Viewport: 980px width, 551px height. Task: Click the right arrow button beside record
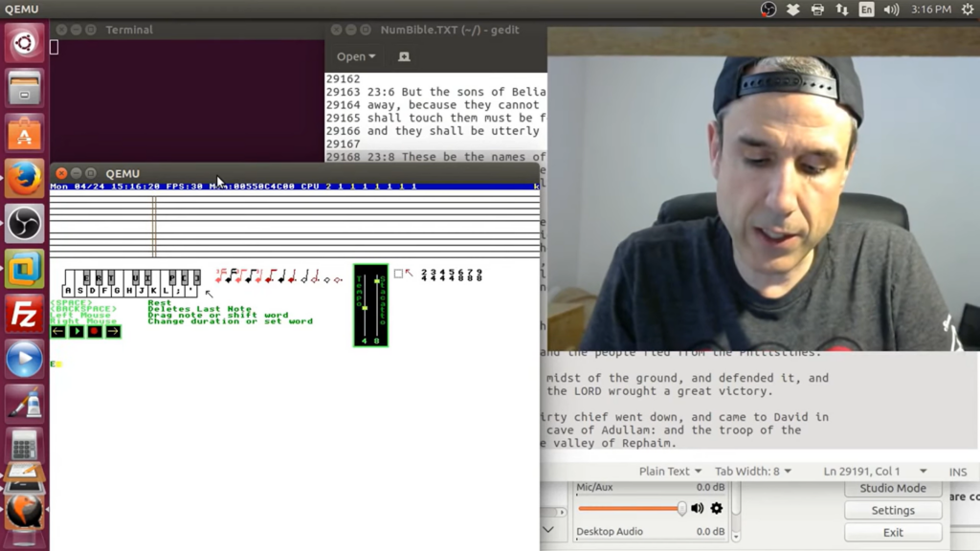113,331
